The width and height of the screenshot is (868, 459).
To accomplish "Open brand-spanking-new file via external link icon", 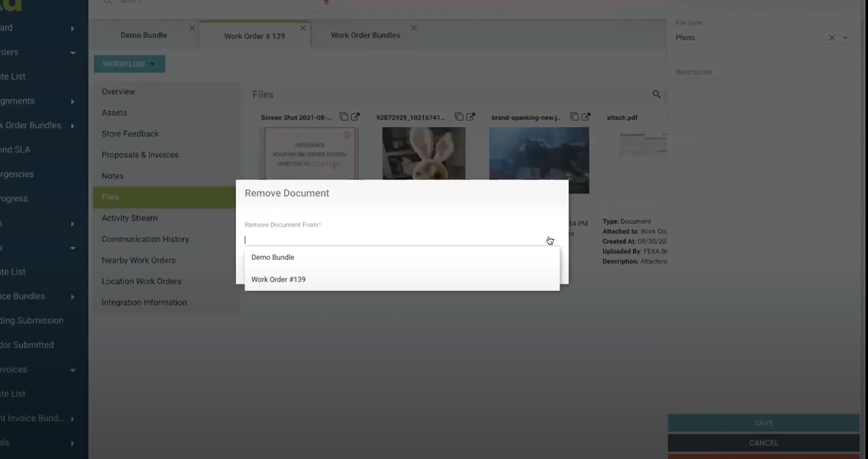I will (586, 117).
